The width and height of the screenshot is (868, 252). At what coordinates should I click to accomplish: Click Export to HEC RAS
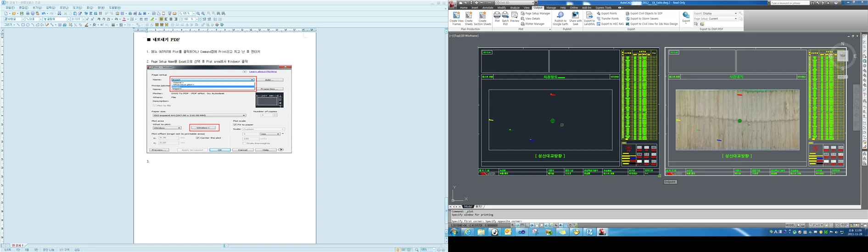[x=610, y=24]
